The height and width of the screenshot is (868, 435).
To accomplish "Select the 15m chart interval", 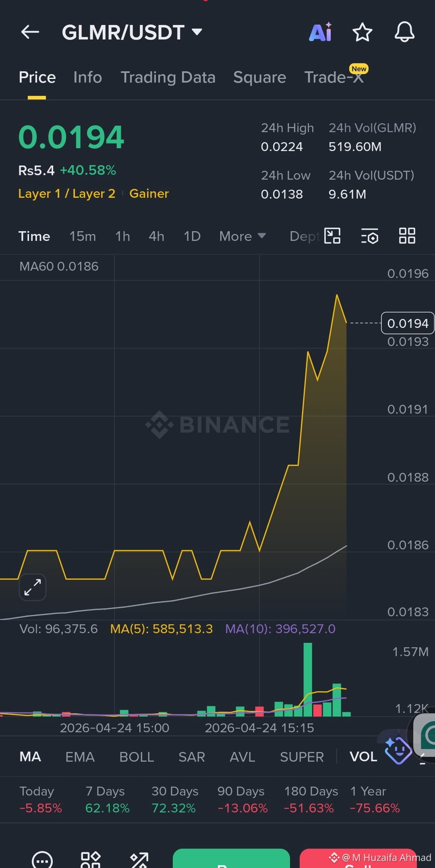I will tap(83, 236).
